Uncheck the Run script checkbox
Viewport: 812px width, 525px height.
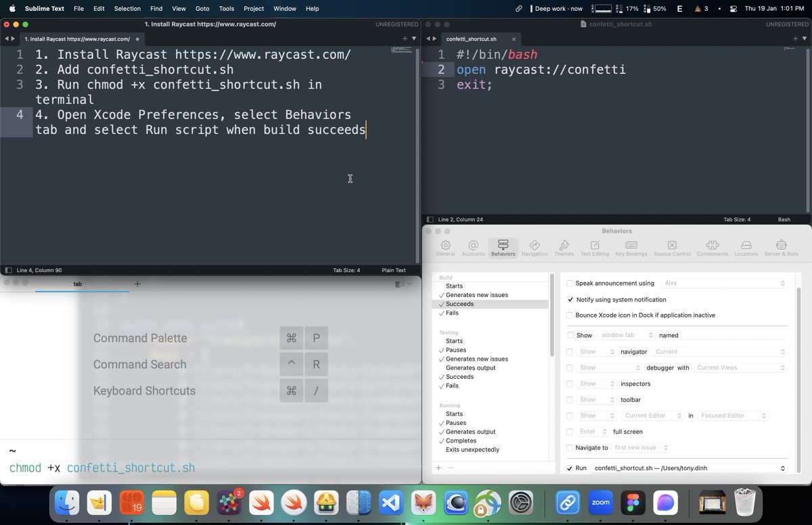[569, 468]
